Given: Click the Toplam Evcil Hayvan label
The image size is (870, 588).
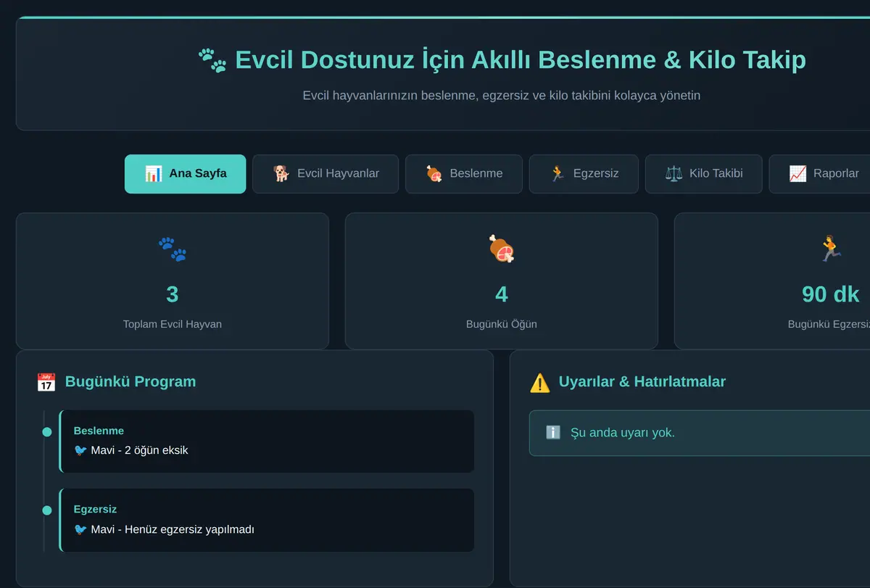Looking at the screenshot, I should click(x=173, y=324).
